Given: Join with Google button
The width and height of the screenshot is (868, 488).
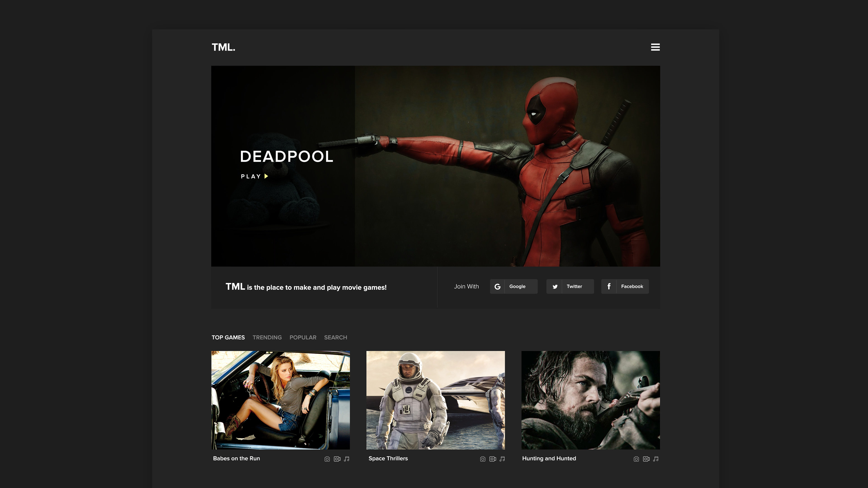Looking at the screenshot, I should pos(514,287).
